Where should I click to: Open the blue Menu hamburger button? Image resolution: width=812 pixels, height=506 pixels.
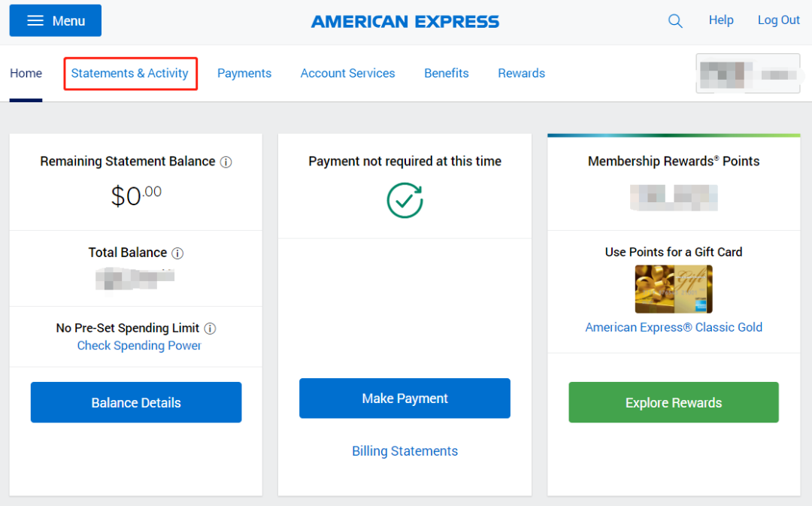[56, 21]
